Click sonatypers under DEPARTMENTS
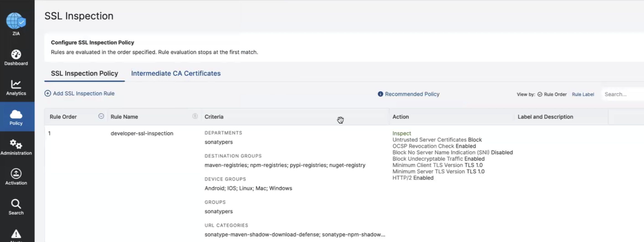 (219, 142)
